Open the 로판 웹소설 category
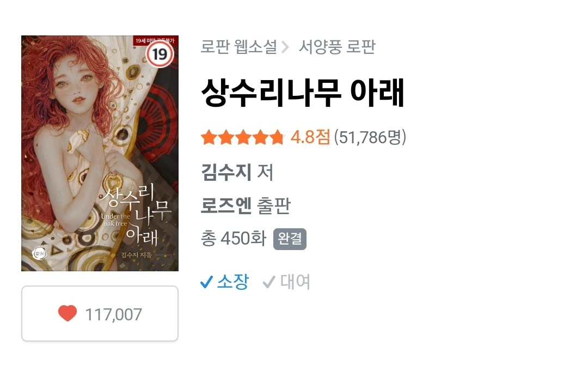The width and height of the screenshot is (588, 377). 239,47
